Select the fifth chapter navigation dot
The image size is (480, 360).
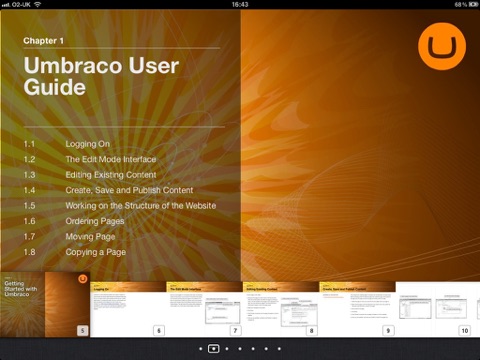(x=253, y=349)
